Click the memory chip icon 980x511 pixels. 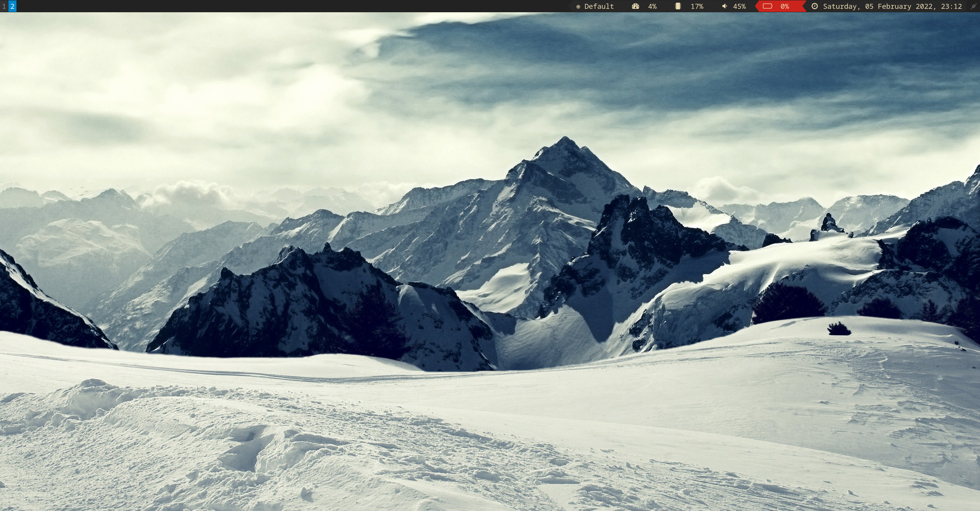[678, 7]
